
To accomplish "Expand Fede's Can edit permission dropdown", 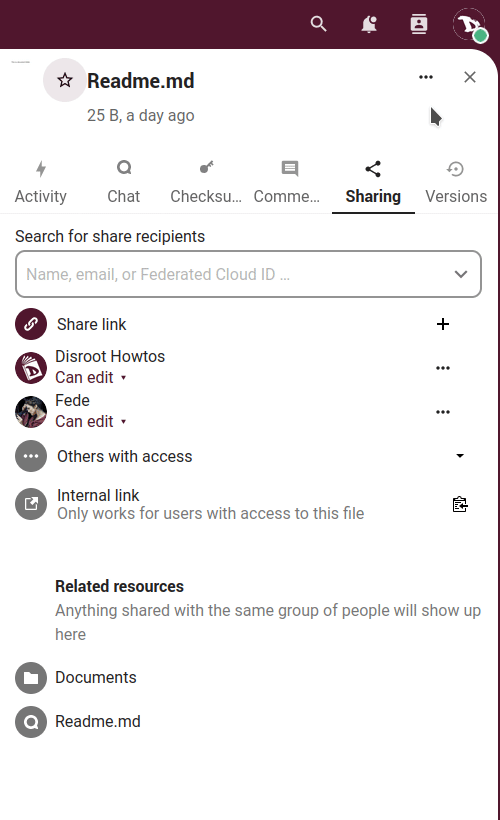I will click(91, 422).
